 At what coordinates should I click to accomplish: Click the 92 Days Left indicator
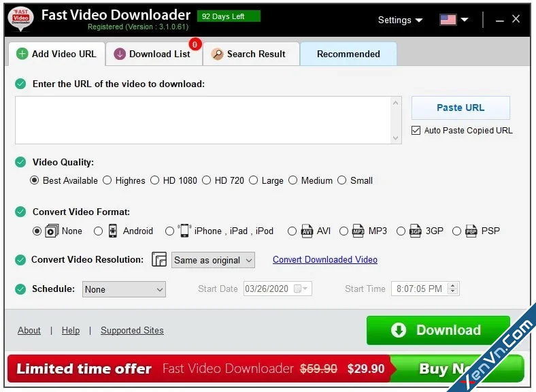229,16
